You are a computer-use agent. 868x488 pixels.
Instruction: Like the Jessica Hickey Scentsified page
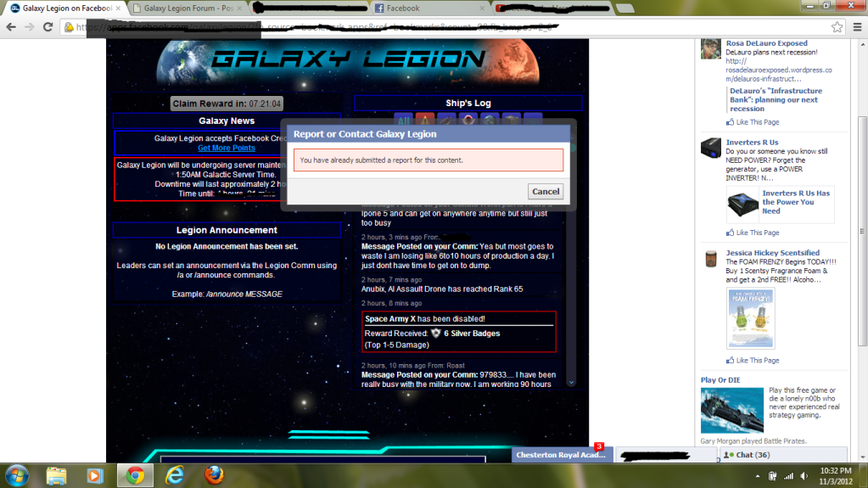point(753,360)
